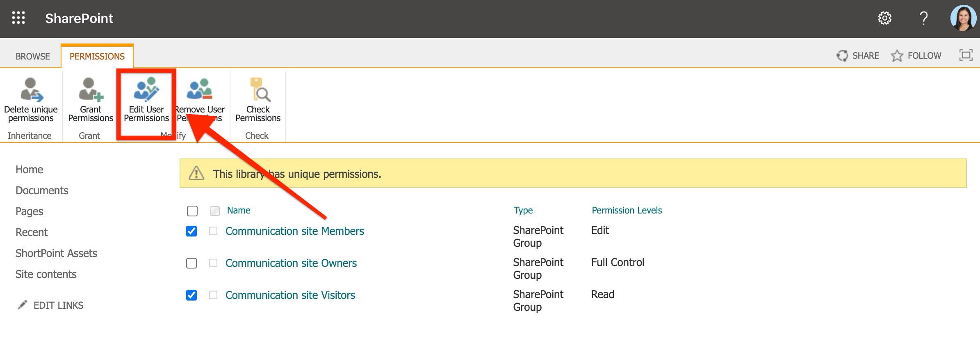The image size is (980, 349).
Task: Click the Full Control permission level text
Action: [x=618, y=262]
